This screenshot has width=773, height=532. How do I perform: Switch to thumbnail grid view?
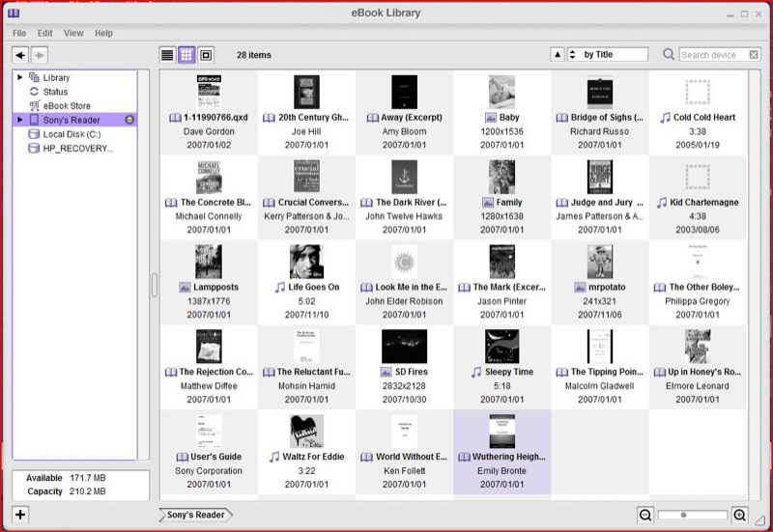tap(186, 55)
